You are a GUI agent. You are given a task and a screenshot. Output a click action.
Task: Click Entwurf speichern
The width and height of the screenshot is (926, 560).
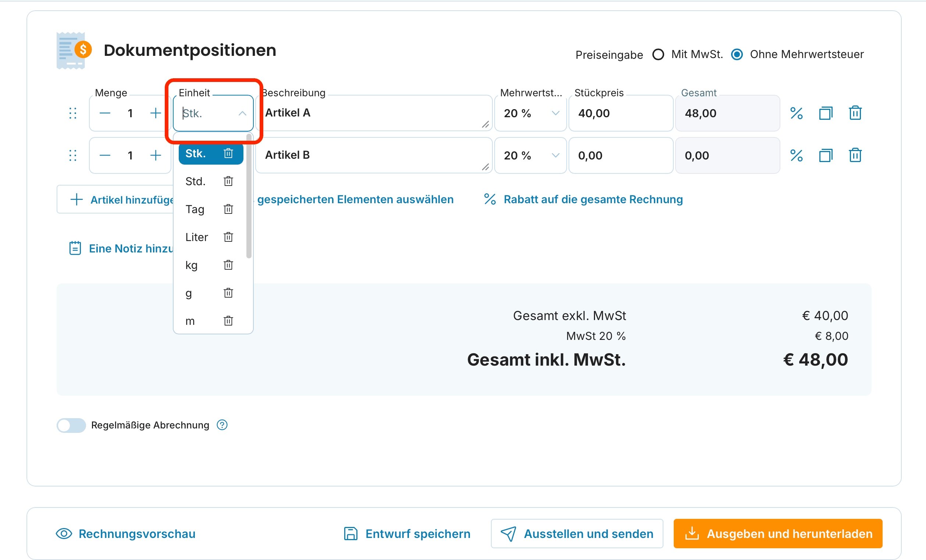tap(407, 534)
